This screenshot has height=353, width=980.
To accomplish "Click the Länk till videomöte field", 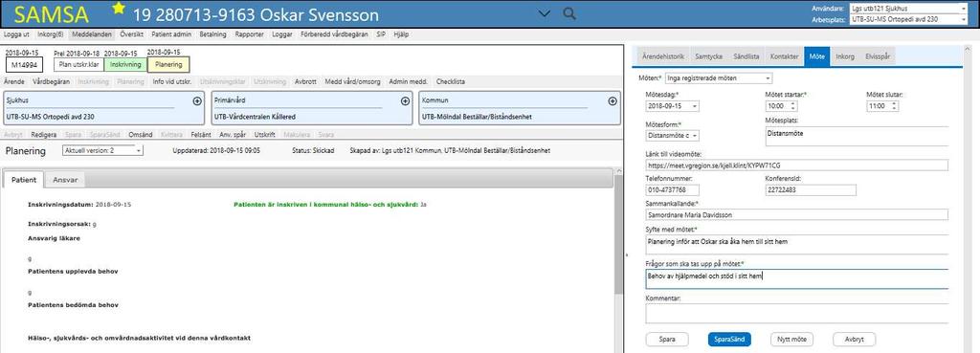I will [x=797, y=165].
